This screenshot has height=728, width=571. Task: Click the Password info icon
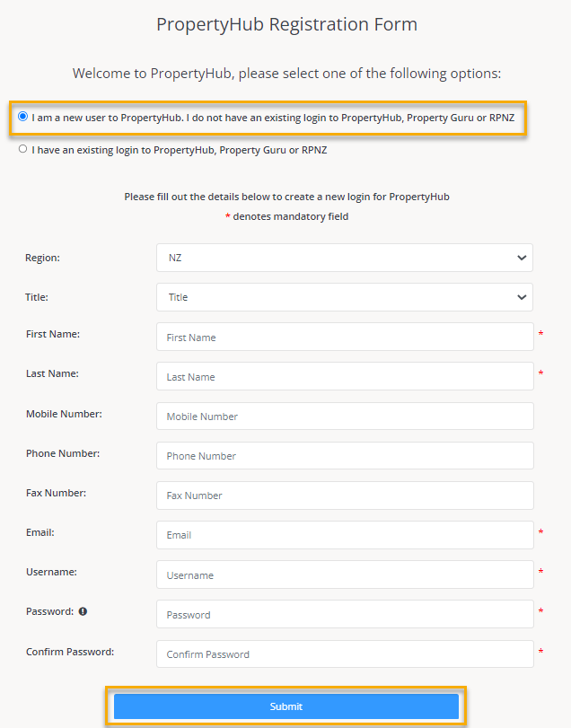pyautogui.click(x=83, y=611)
